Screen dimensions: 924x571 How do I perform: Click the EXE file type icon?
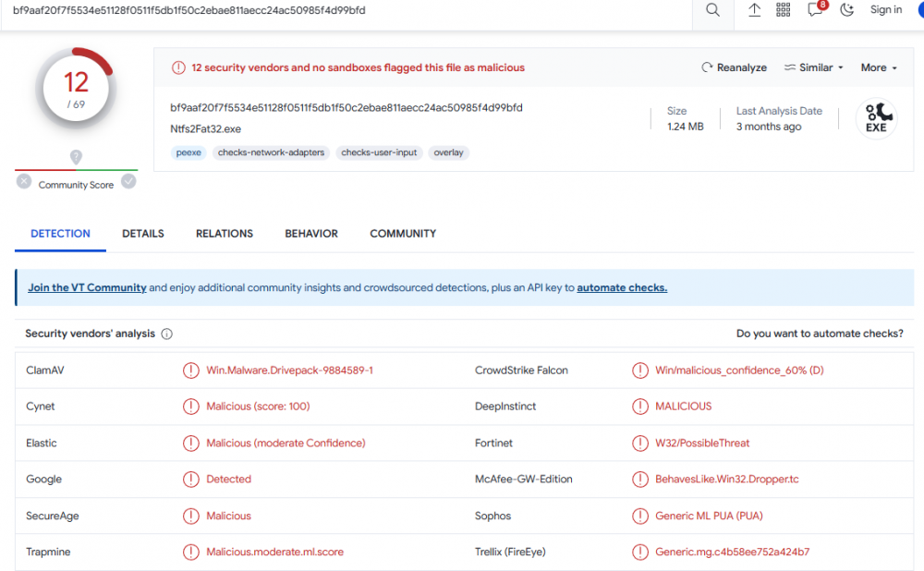click(875, 118)
